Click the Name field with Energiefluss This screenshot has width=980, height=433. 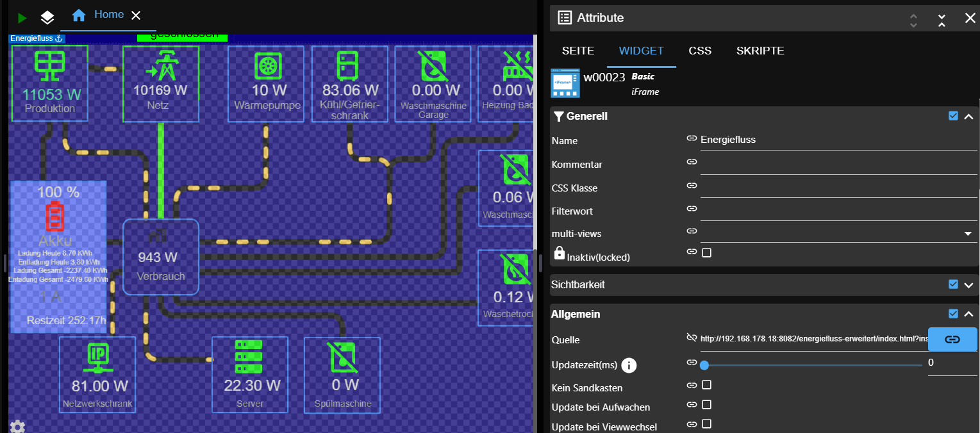point(839,140)
